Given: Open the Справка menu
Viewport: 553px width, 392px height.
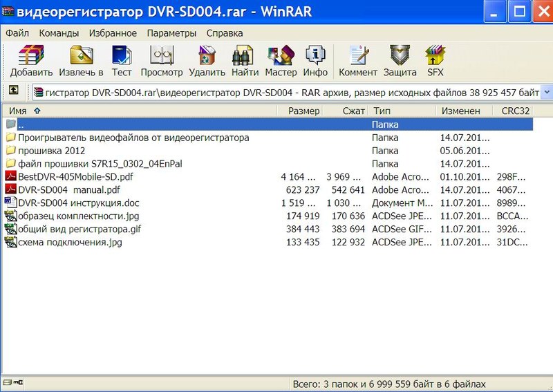Looking at the screenshot, I should pyautogui.click(x=225, y=33).
